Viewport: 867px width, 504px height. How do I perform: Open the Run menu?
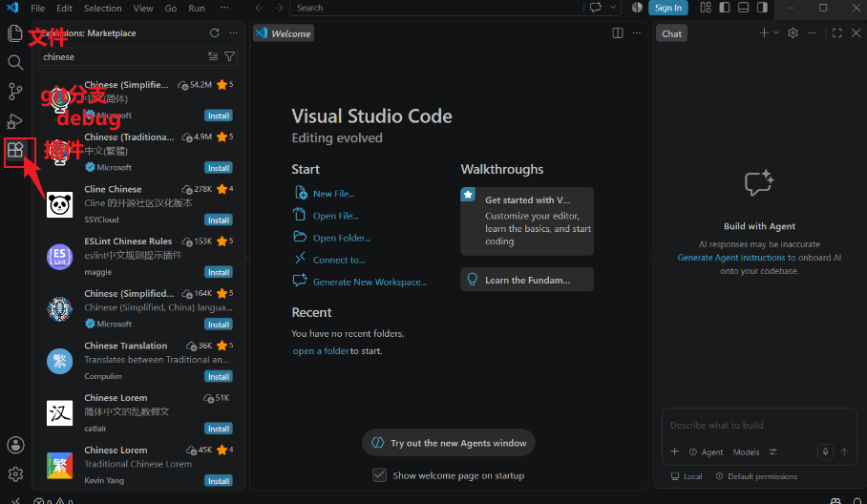(x=197, y=8)
